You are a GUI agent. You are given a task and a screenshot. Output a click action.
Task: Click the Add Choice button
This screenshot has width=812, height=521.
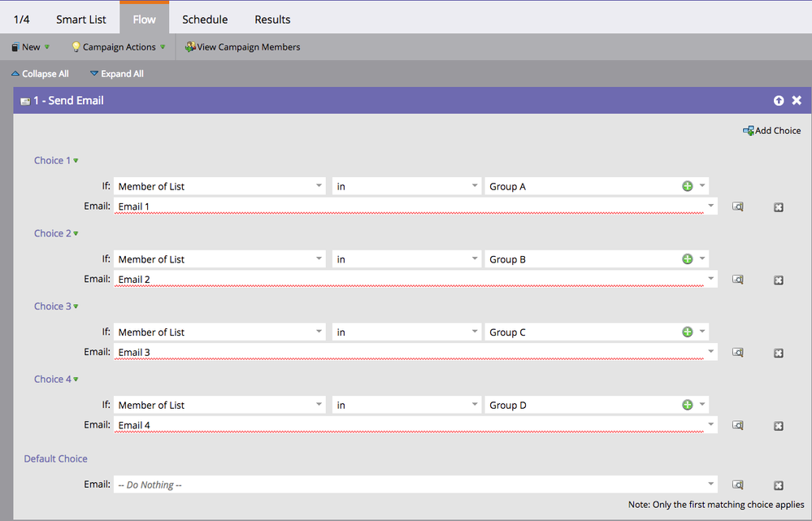coord(771,131)
